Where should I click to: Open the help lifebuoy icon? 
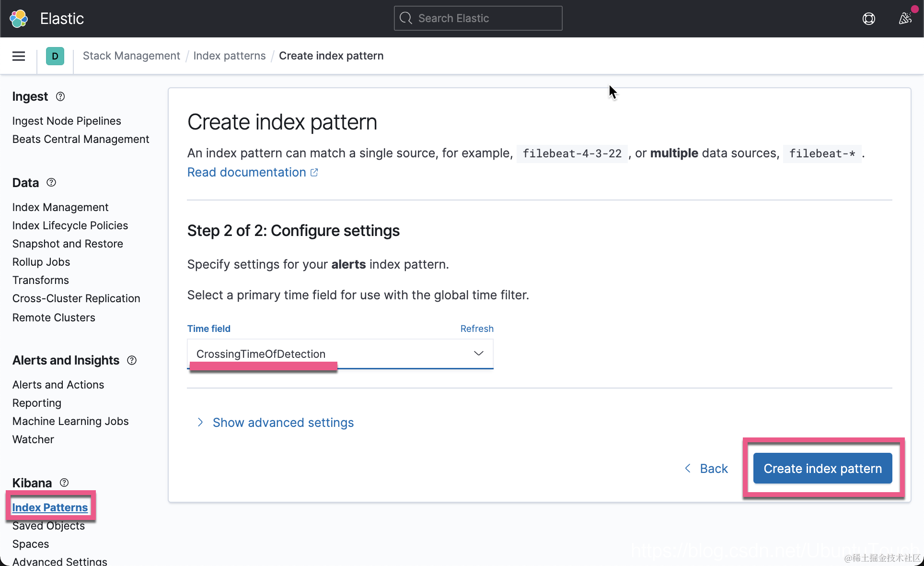tap(868, 19)
